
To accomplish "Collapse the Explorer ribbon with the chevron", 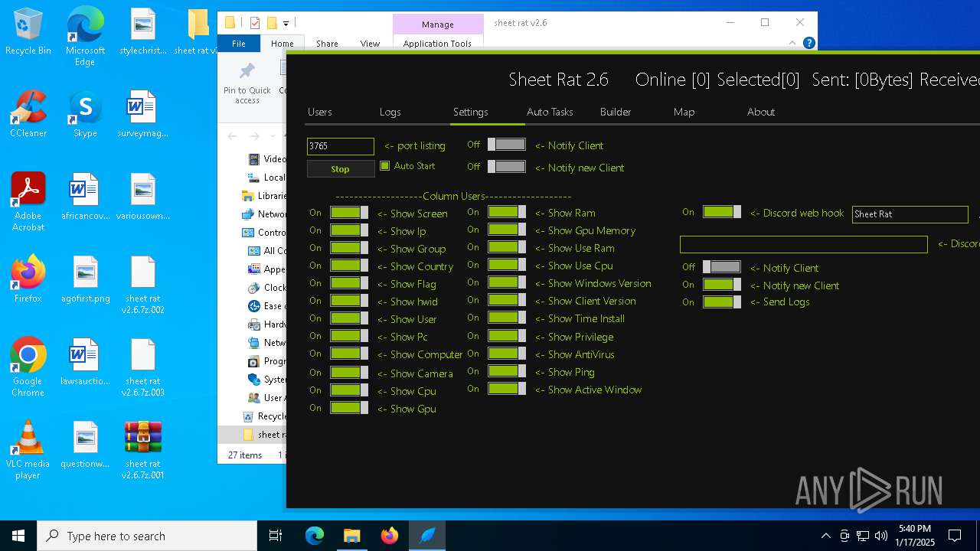I will click(x=792, y=43).
